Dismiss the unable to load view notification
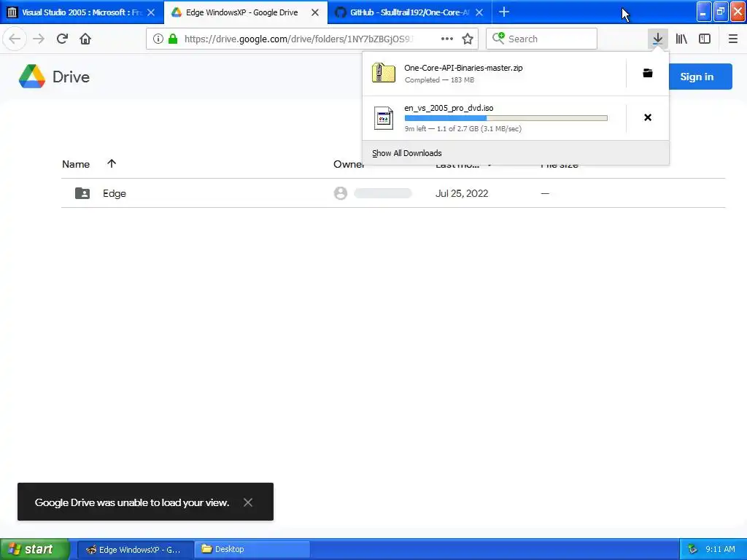The width and height of the screenshot is (747, 560). point(248,502)
